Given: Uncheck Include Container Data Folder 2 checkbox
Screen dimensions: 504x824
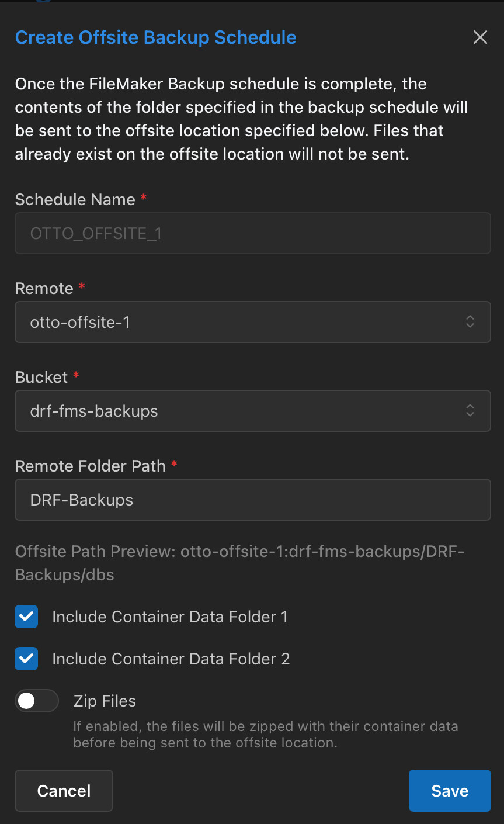Looking at the screenshot, I should click(26, 659).
